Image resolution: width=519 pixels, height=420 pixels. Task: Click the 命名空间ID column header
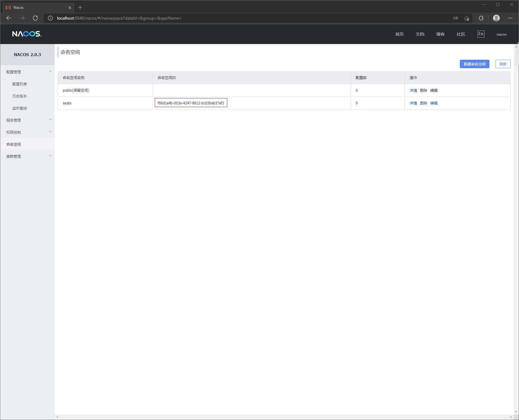click(x=252, y=78)
